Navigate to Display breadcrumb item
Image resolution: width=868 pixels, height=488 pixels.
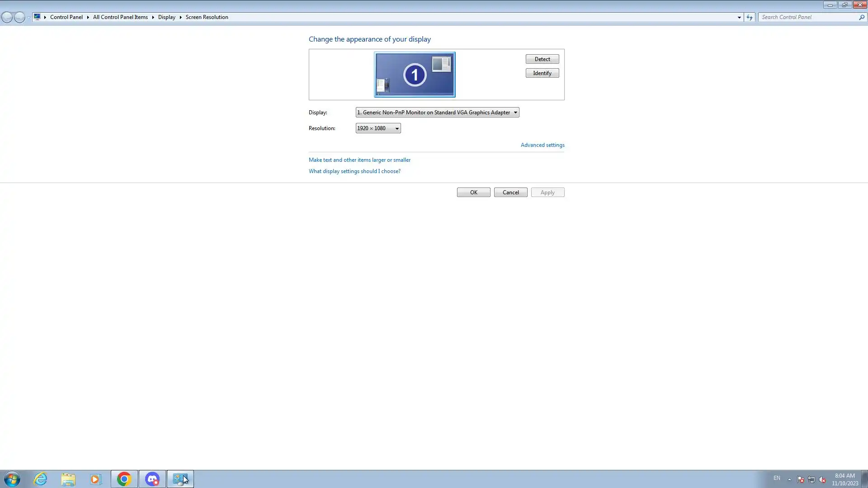(x=166, y=17)
